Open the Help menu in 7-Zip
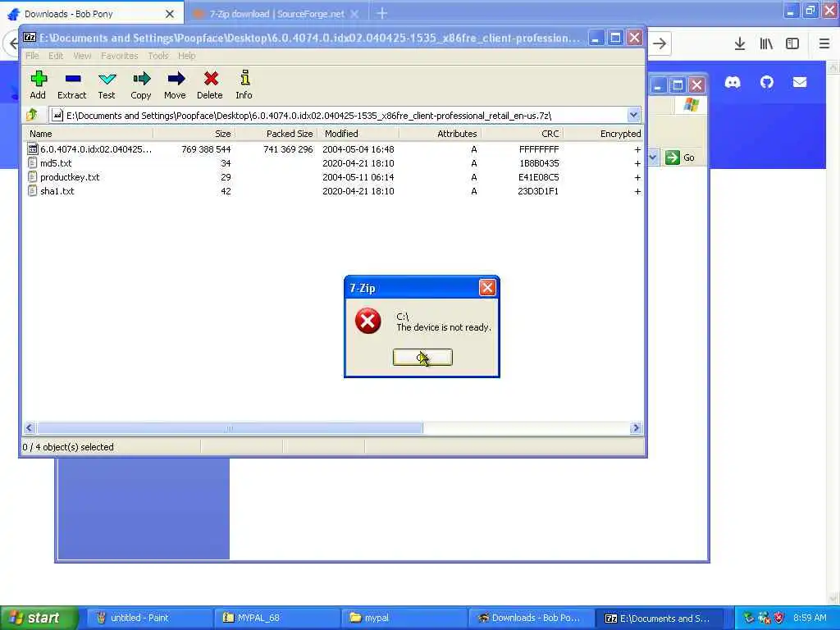Image resolution: width=840 pixels, height=630 pixels. [x=186, y=56]
